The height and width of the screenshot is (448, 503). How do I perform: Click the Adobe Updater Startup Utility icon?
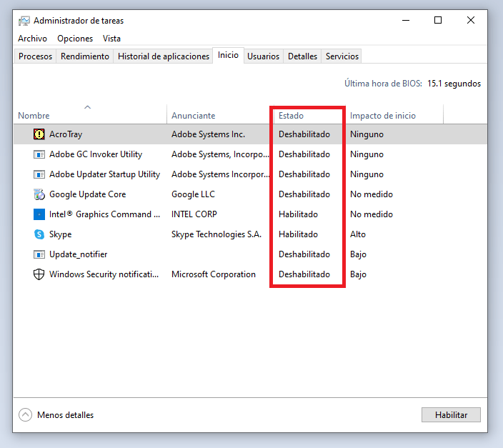coord(39,174)
